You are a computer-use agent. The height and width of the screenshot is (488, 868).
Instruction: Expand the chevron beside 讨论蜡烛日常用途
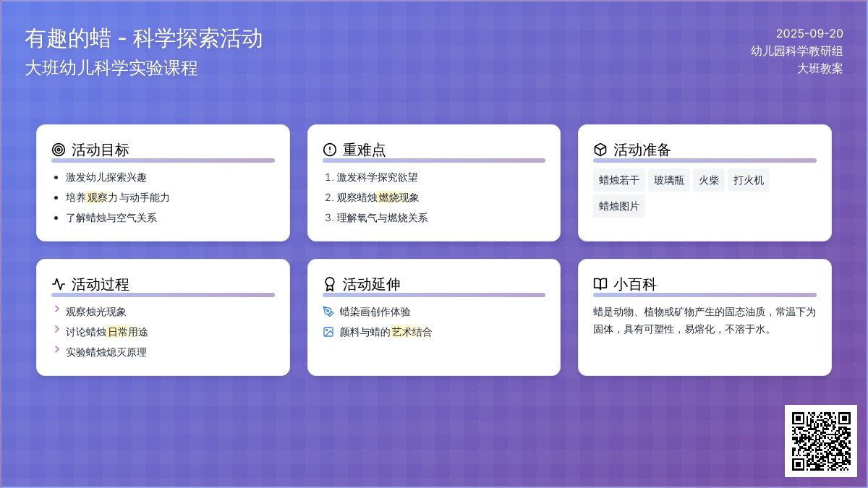(x=57, y=330)
